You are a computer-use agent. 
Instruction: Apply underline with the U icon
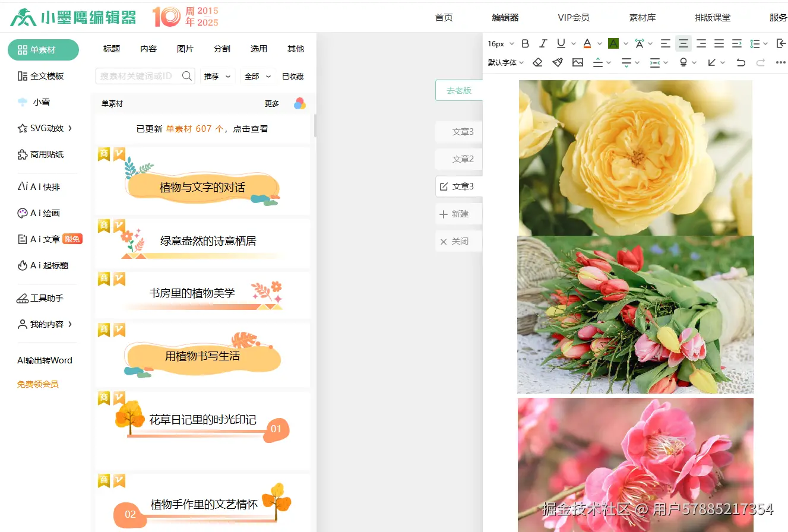point(561,43)
